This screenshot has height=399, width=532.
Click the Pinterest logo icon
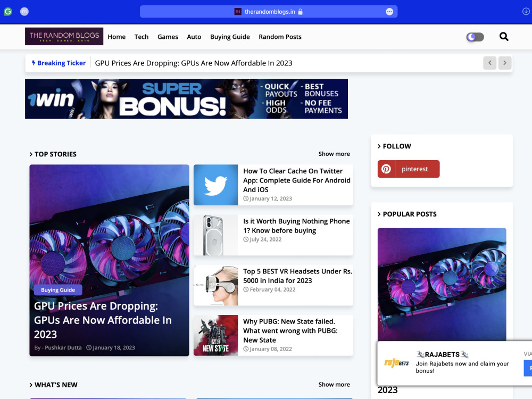(x=386, y=169)
